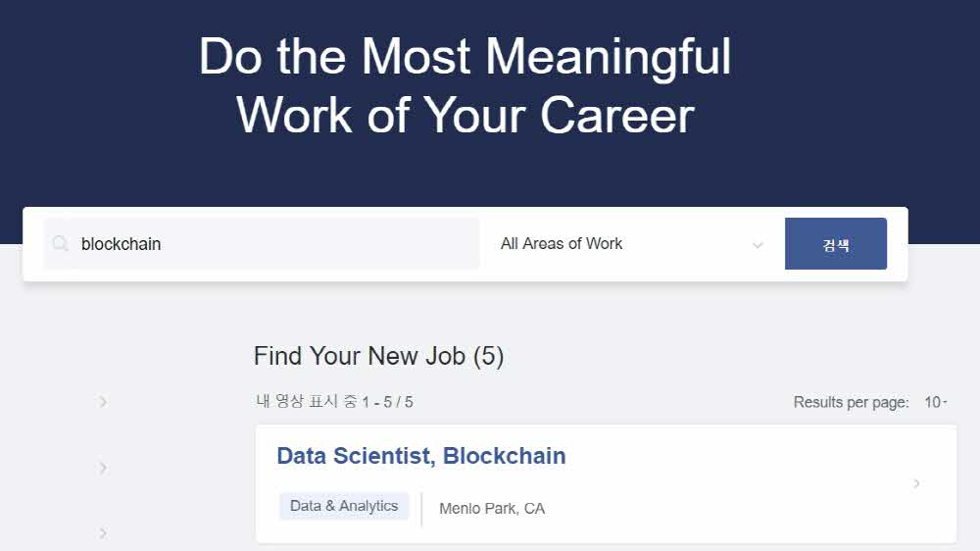
Task: Change results per page from 10
Action: [x=935, y=402]
